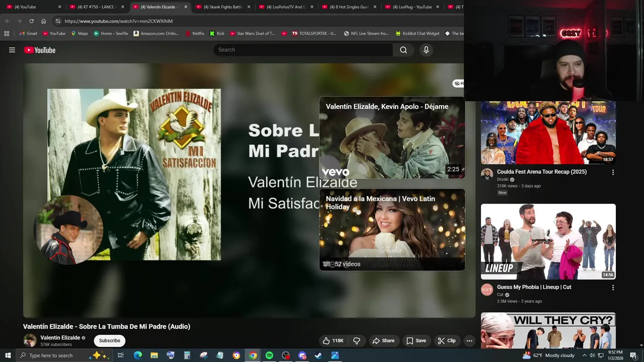Close the KT #750 tab
Screen dimensions: 644x362
(x=123, y=7)
